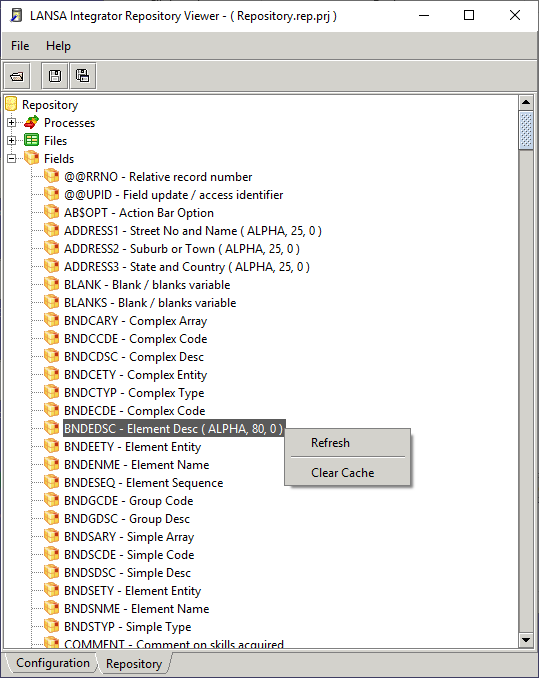Select BNDSNME - Element Name row
The height and width of the screenshot is (678, 539).
point(137,609)
